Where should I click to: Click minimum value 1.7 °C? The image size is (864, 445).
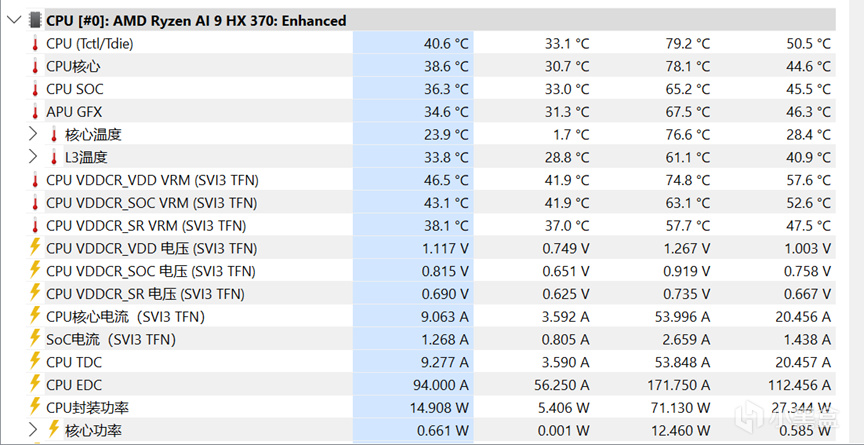(x=572, y=134)
